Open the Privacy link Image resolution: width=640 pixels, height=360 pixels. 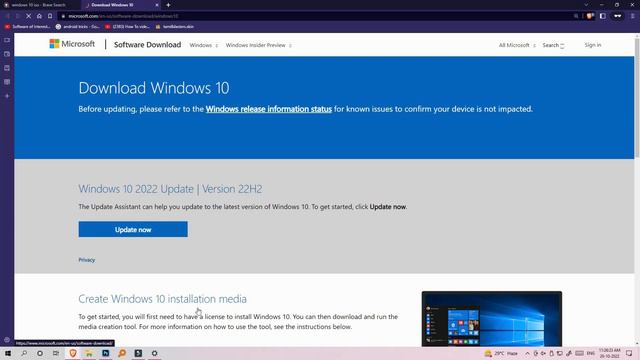[x=87, y=260]
